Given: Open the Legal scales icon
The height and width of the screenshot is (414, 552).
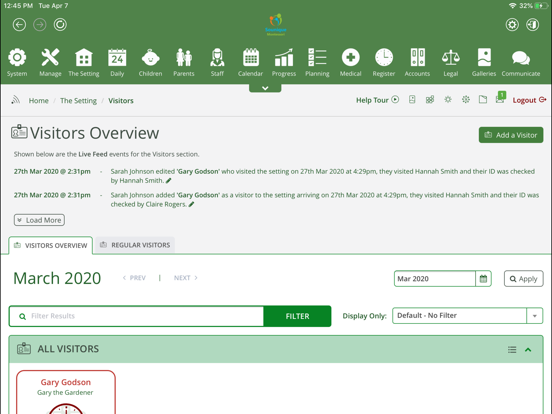Looking at the screenshot, I should pos(451,58).
